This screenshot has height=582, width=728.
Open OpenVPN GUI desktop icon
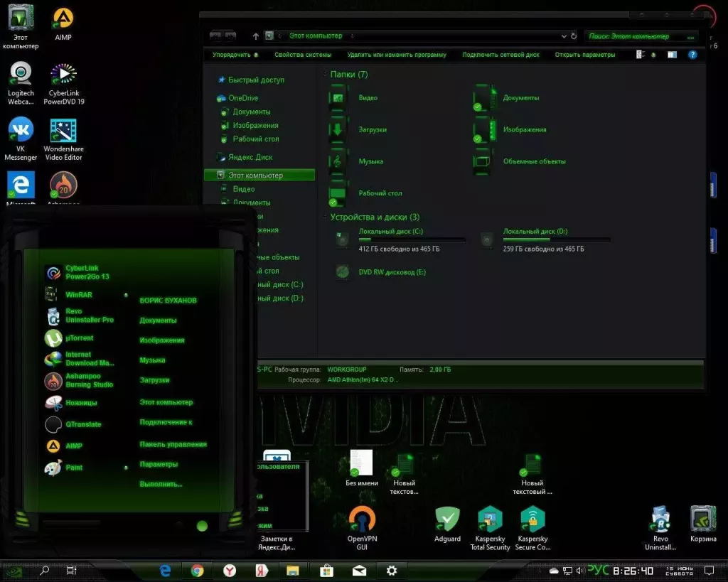click(362, 527)
